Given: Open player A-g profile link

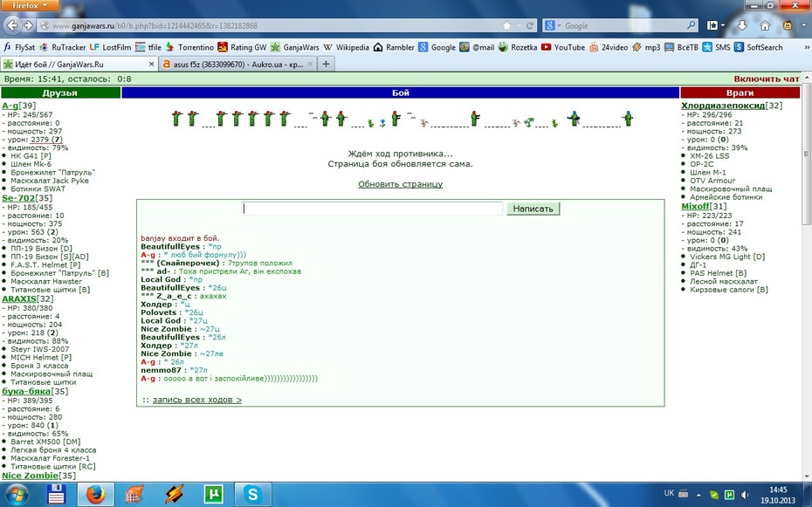Looking at the screenshot, I should (10, 106).
